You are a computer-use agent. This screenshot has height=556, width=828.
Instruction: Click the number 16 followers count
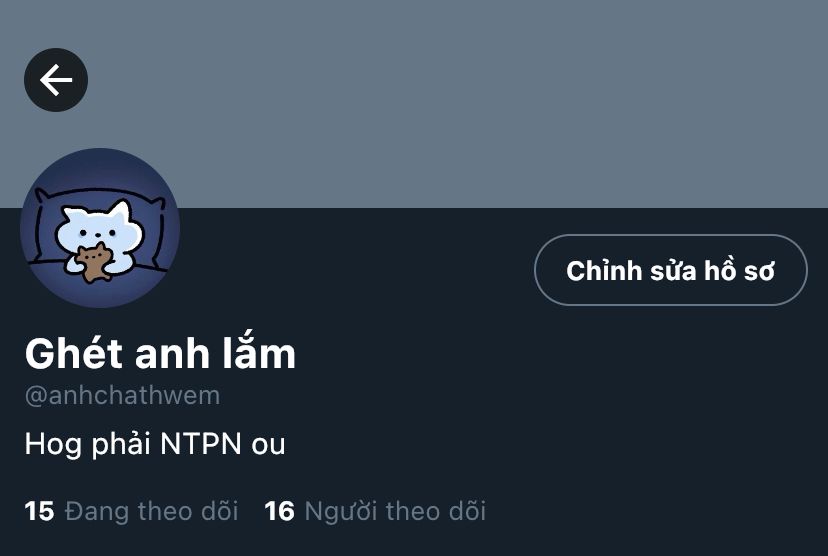pyautogui.click(x=279, y=511)
